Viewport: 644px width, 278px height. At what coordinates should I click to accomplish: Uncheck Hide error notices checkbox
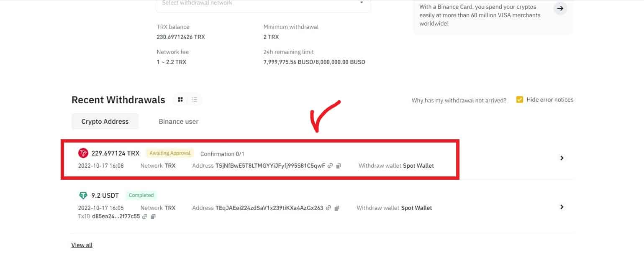click(519, 99)
